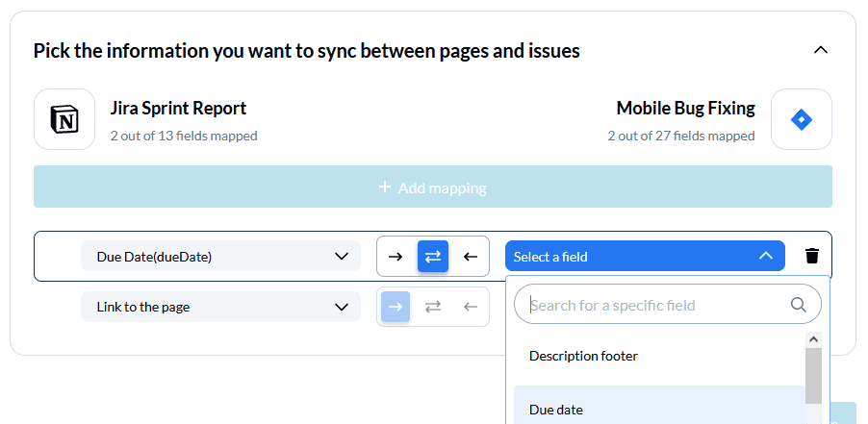Click the Add mapping button
This screenshot has width=868, height=424.
(432, 187)
